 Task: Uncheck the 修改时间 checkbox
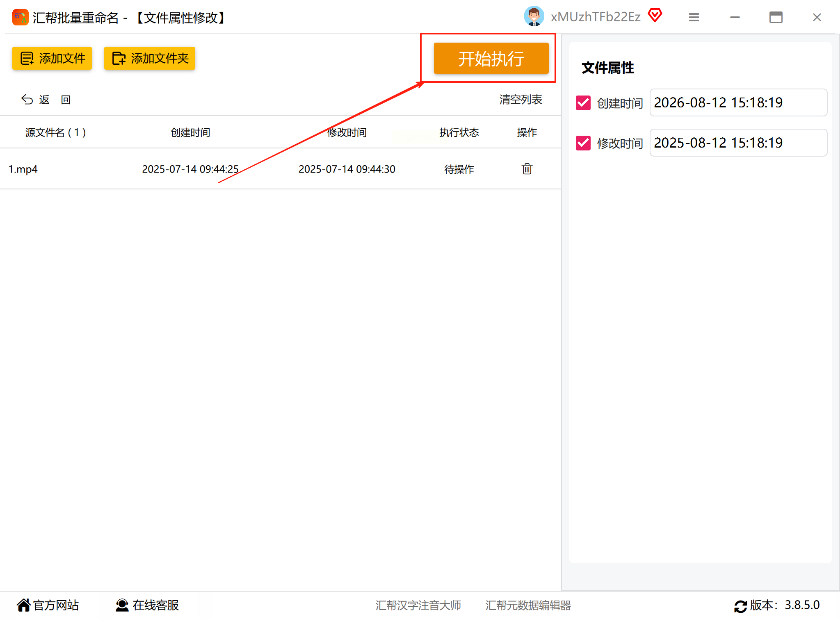click(x=583, y=143)
